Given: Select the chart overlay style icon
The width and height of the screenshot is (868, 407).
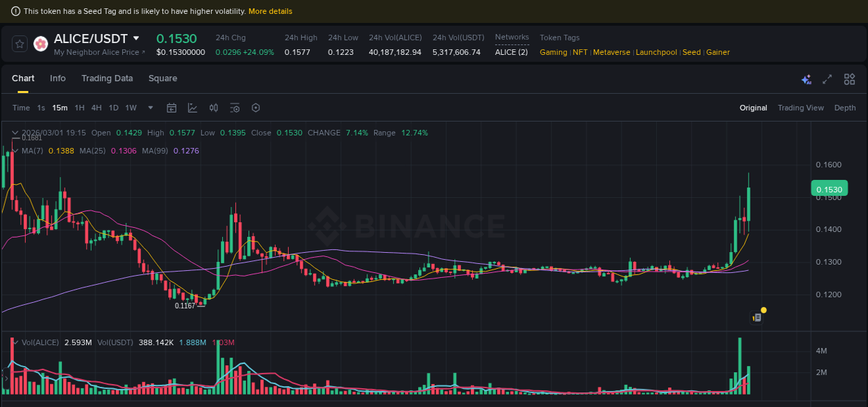Looking at the screenshot, I should click(192, 108).
